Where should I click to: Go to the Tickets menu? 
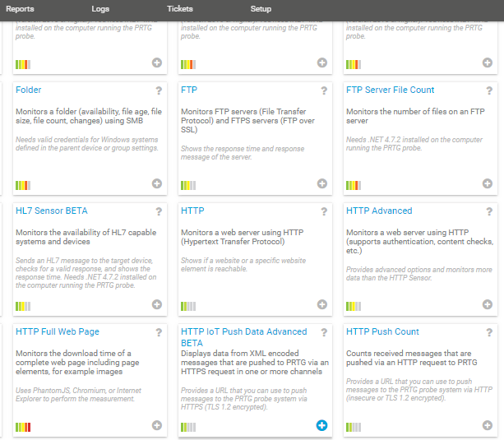(x=180, y=8)
